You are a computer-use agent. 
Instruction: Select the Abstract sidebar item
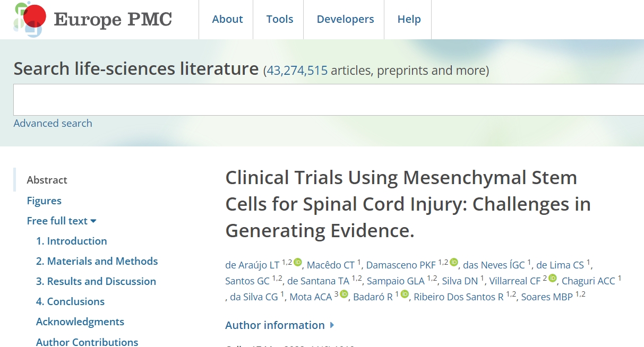coord(47,180)
